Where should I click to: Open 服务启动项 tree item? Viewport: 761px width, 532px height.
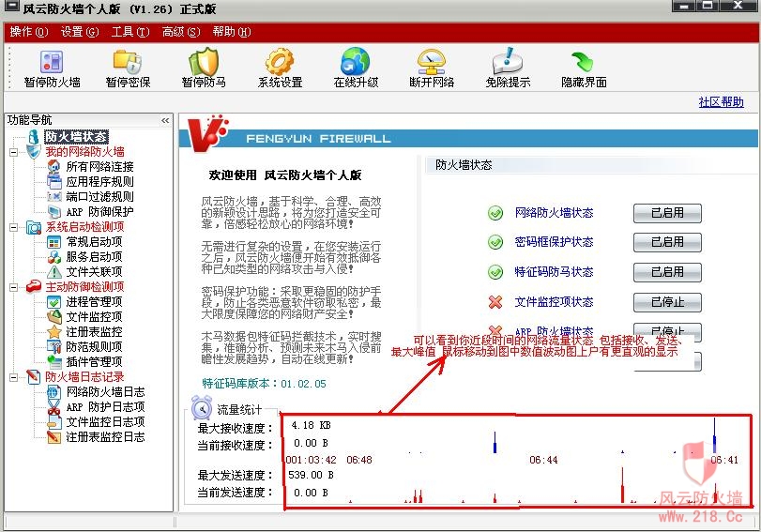(x=94, y=257)
